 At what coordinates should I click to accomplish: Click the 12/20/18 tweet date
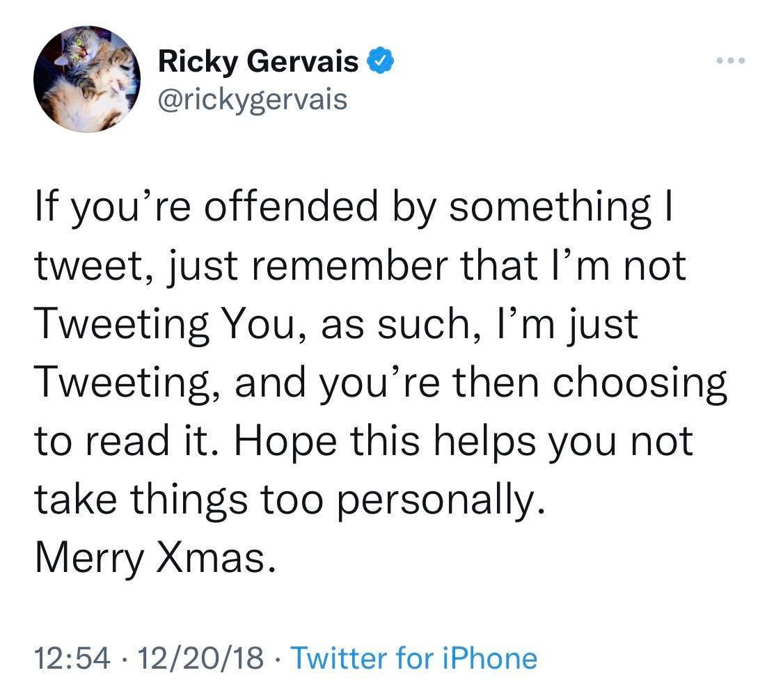coord(200,658)
